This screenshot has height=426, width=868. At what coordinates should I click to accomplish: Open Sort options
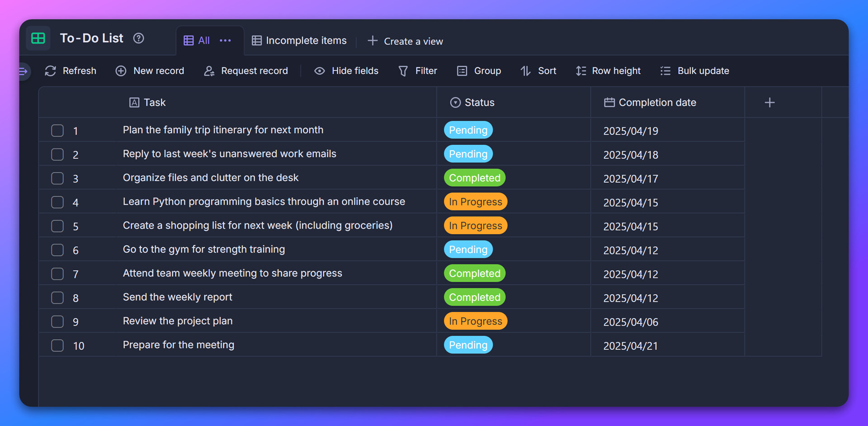tap(538, 71)
